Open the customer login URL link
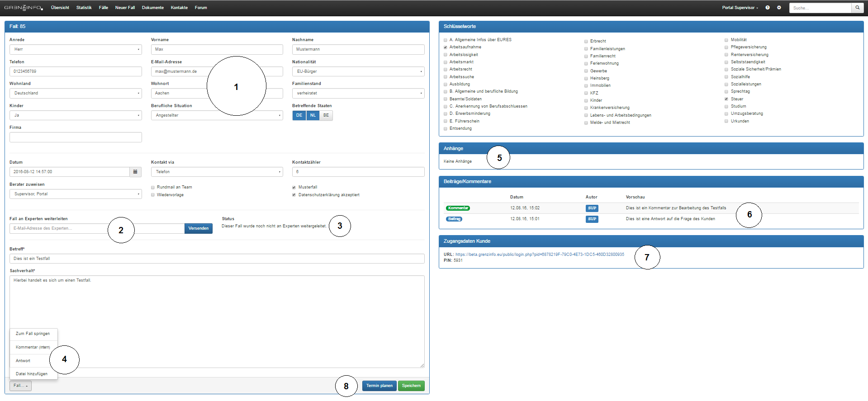The image size is (868, 401). tap(539, 255)
